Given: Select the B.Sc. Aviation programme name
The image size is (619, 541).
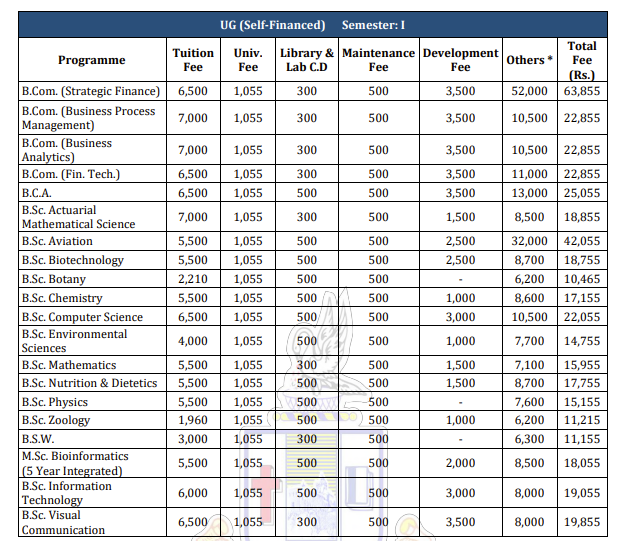Looking at the screenshot, I should click(x=57, y=241).
